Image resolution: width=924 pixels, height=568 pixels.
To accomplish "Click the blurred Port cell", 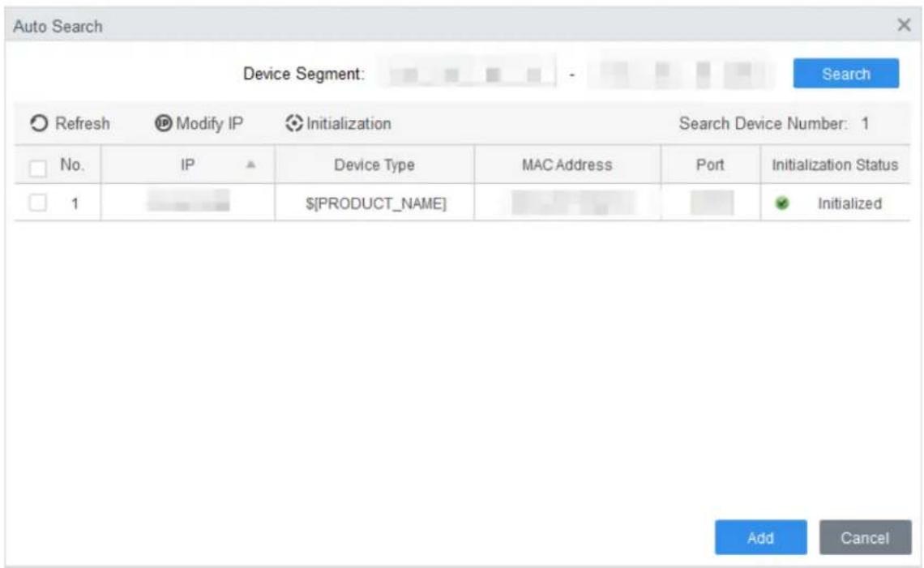I will (x=712, y=203).
